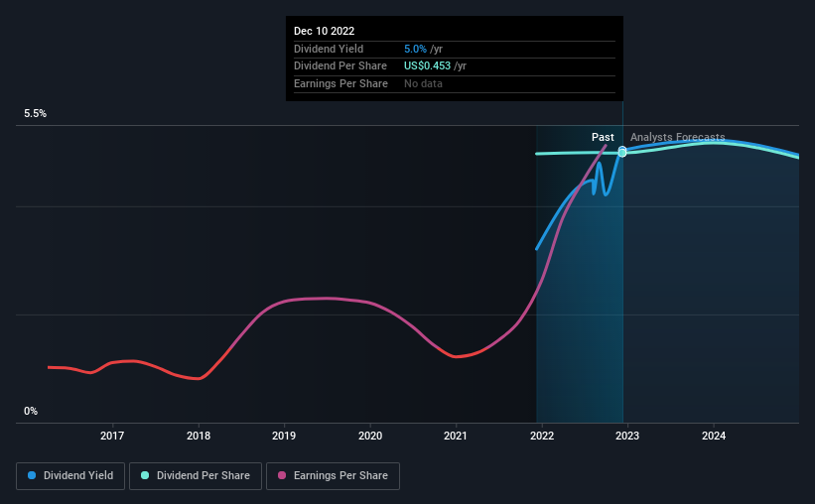Viewport: 815px width, 504px height.
Task: Click the 2022 x-axis label
Action: coord(542,436)
